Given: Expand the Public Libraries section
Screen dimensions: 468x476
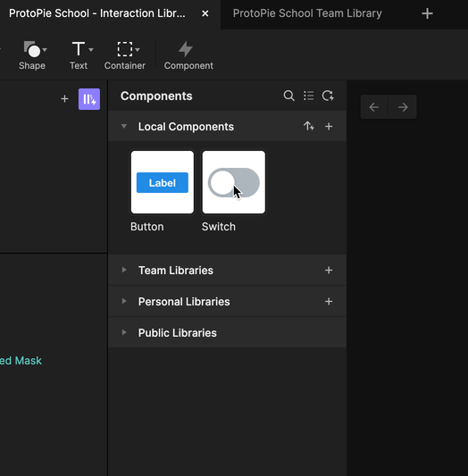Looking at the screenshot, I should pos(124,332).
